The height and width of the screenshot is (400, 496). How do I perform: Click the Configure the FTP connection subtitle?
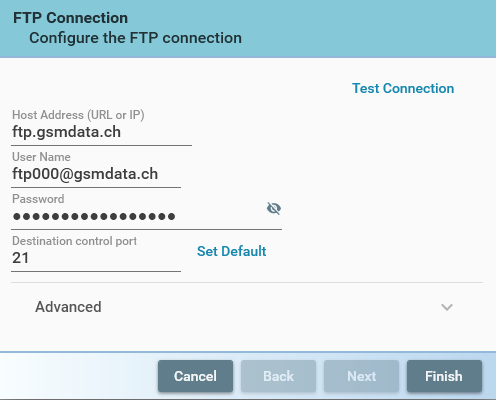pos(135,38)
